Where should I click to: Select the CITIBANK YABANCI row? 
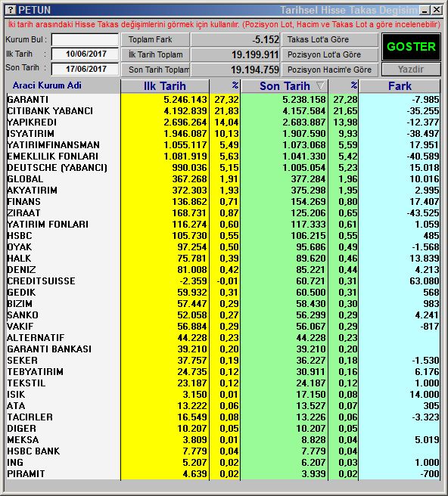[223, 111]
